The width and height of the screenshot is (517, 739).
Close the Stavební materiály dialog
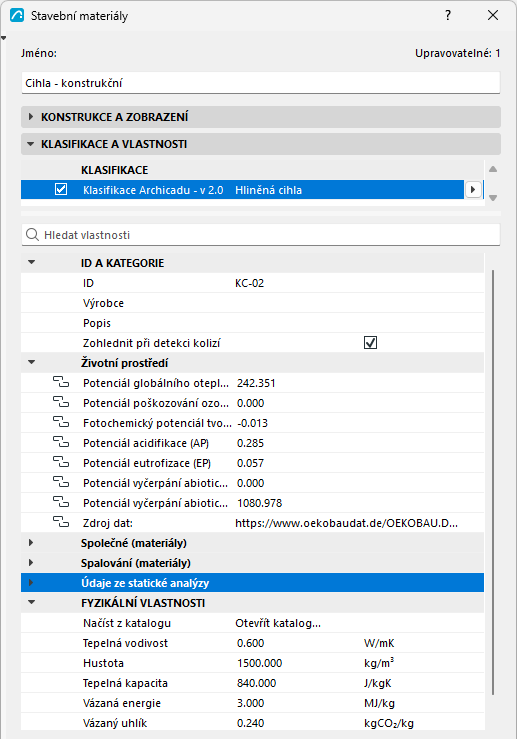(x=493, y=15)
